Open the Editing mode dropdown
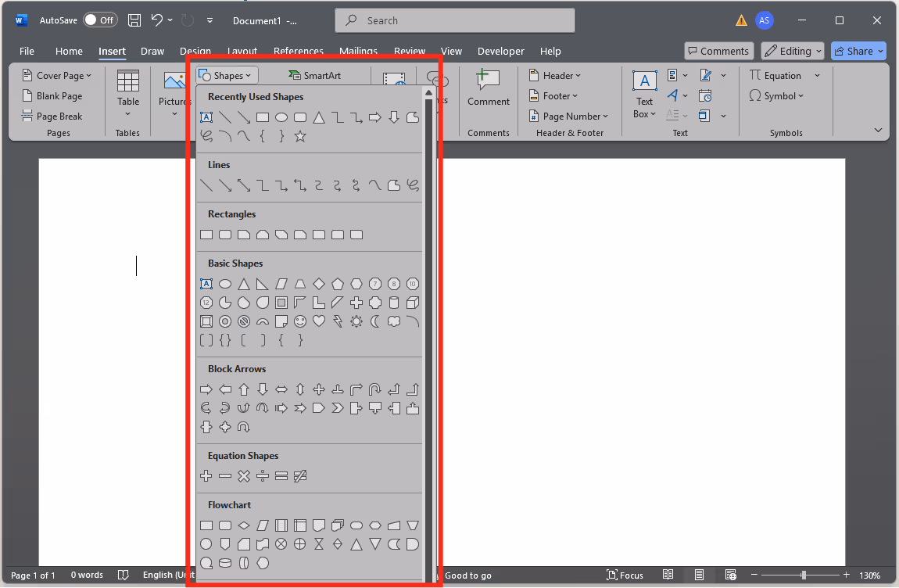The image size is (899, 588). point(793,52)
